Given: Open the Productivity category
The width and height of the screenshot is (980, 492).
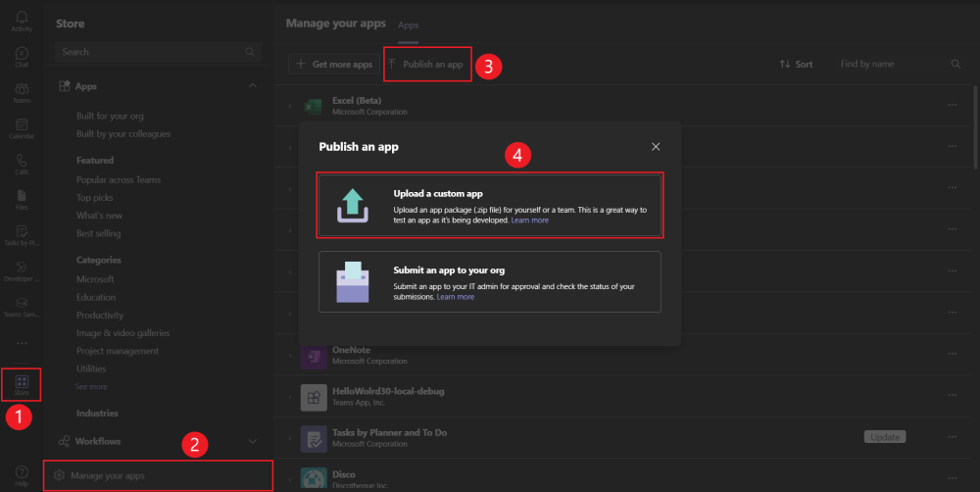Looking at the screenshot, I should (x=99, y=315).
